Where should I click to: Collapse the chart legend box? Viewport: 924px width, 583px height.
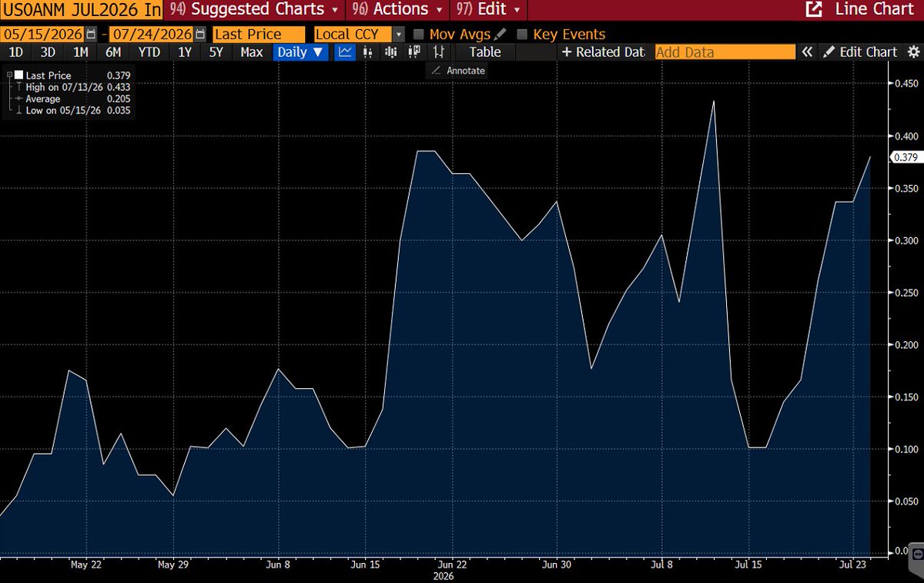[x=9, y=75]
